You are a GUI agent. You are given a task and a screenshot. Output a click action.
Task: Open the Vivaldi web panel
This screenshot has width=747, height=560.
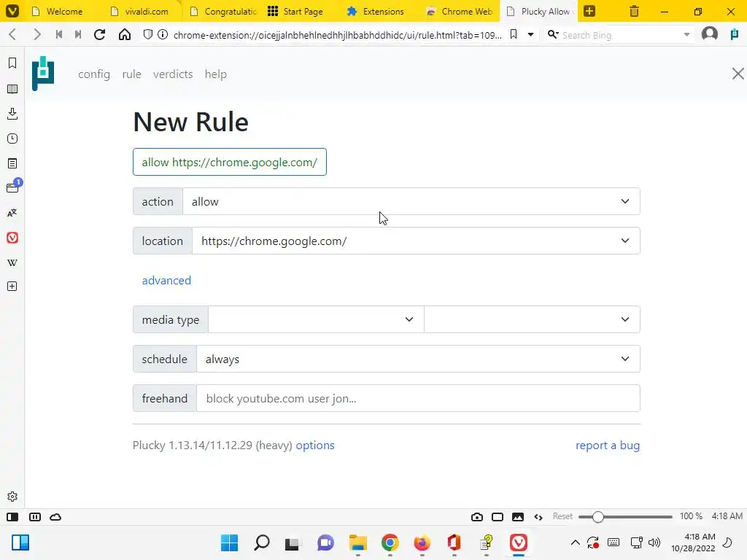(12, 238)
